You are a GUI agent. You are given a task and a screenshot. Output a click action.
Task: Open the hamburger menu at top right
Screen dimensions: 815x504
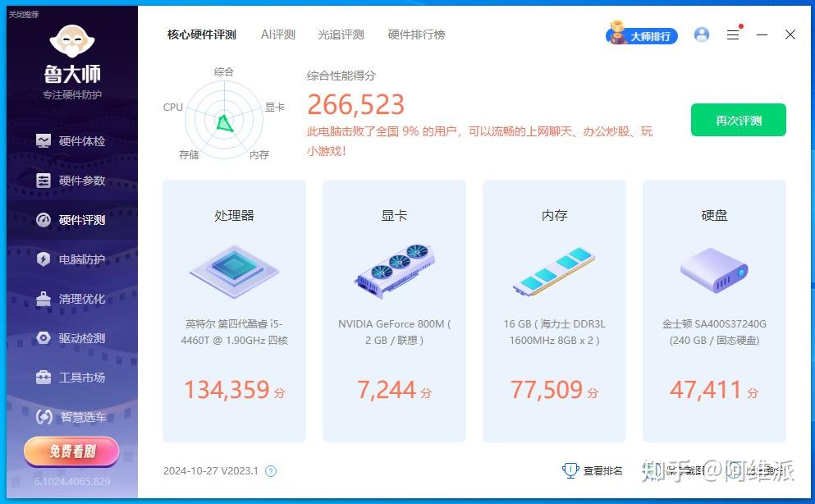pos(732,34)
